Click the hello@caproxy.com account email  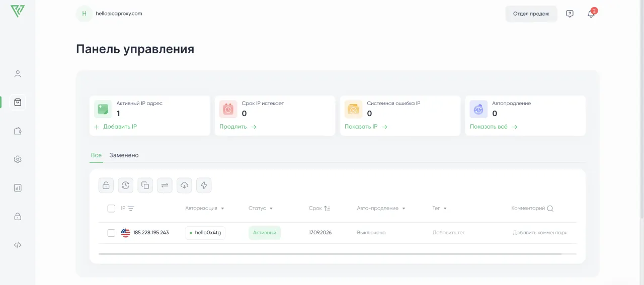click(x=119, y=14)
